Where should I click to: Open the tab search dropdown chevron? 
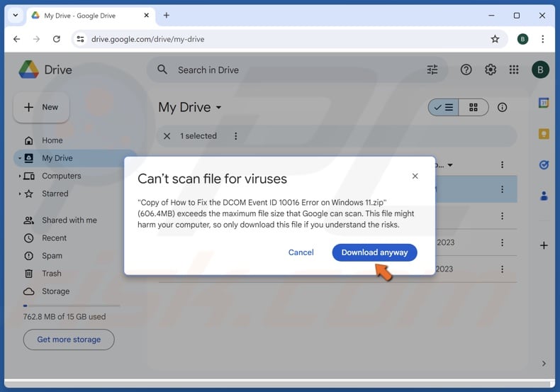pyautogui.click(x=16, y=16)
